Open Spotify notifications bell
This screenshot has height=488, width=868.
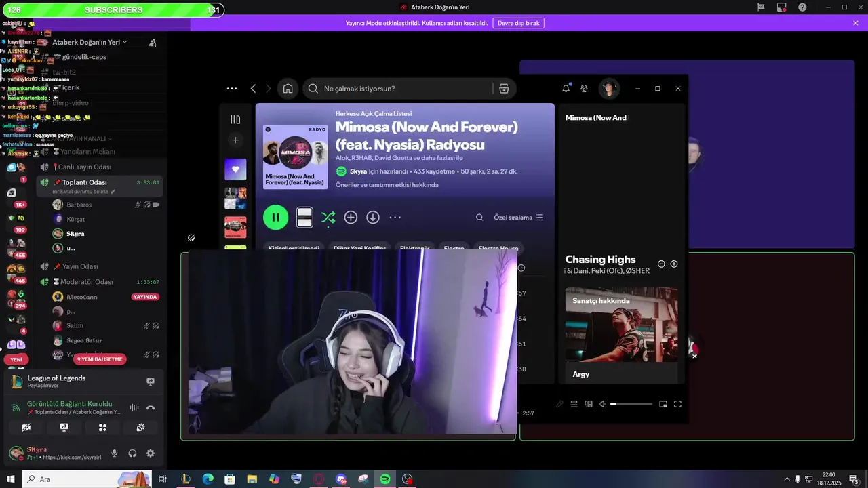[566, 88]
